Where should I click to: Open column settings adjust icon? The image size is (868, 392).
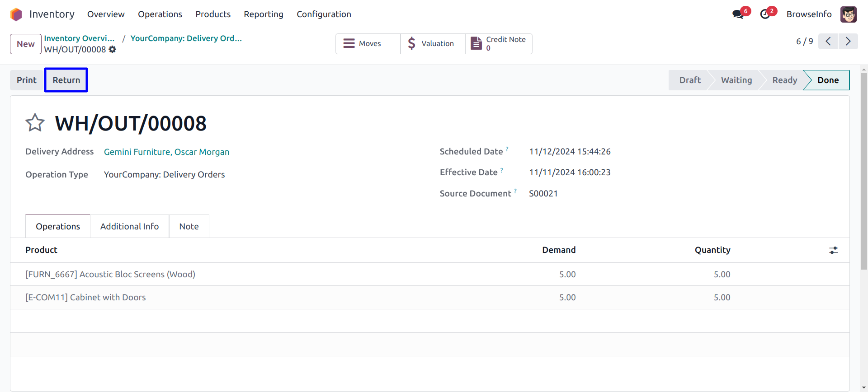coord(833,250)
